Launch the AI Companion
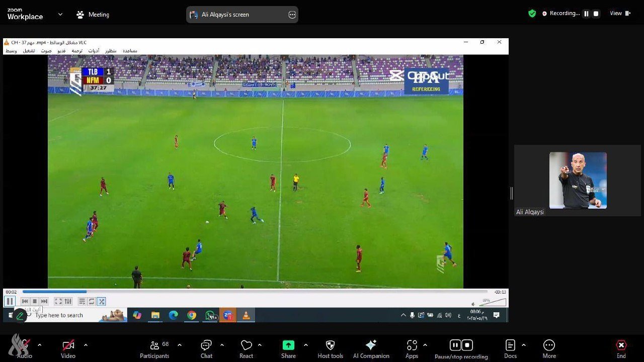The width and height of the screenshot is (644, 362). click(371, 349)
